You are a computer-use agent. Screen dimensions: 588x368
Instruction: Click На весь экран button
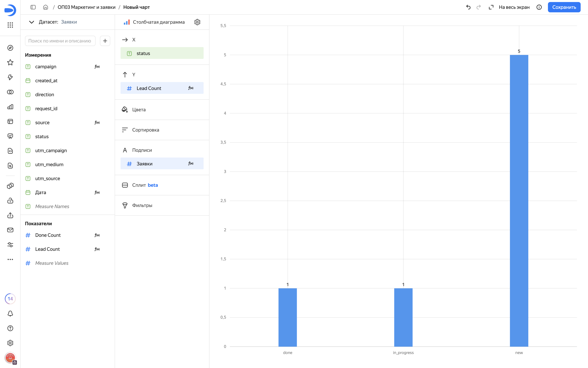point(509,7)
